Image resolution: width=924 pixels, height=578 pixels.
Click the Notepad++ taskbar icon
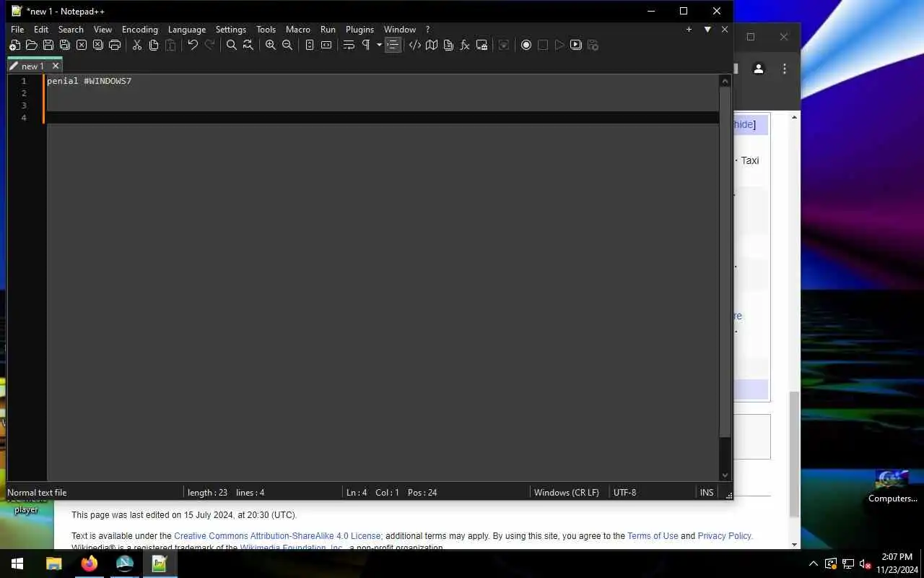(160, 564)
